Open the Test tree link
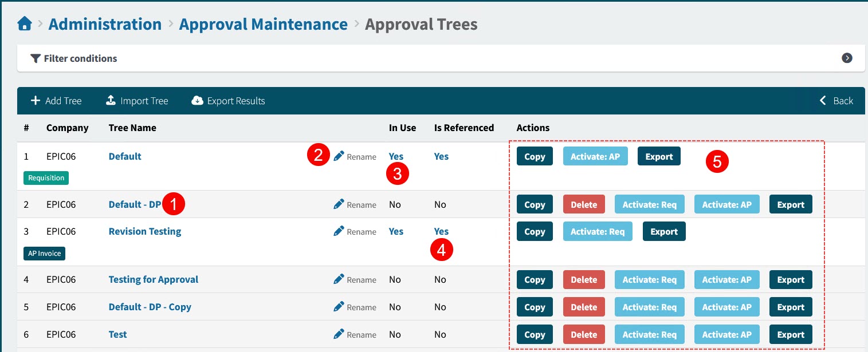 point(118,334)
